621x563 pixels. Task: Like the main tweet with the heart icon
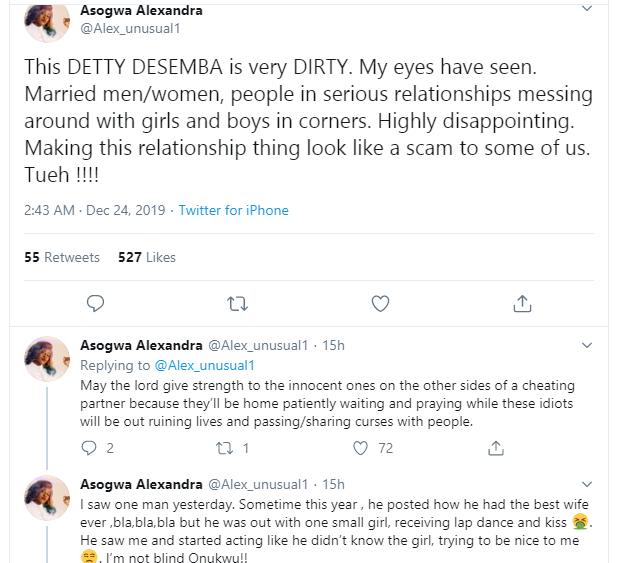point(380,302)
